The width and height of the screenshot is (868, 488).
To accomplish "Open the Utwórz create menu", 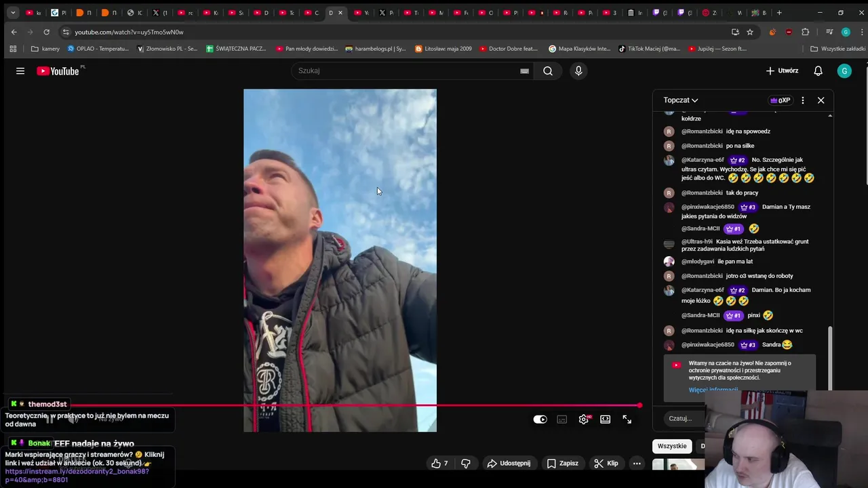I will click(782, 70).
